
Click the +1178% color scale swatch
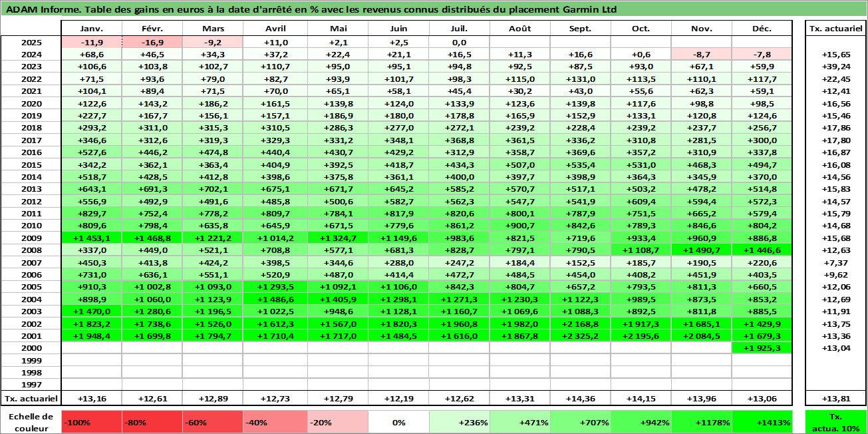click(x=702, y=422)
